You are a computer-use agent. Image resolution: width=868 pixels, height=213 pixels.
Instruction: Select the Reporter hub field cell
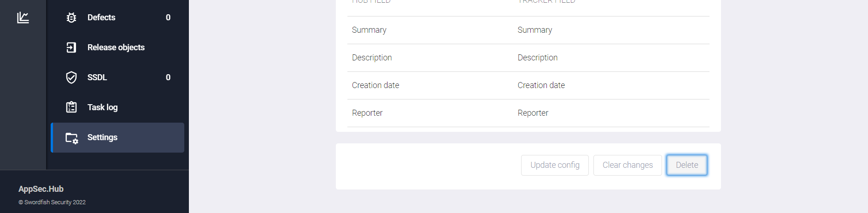367,113
